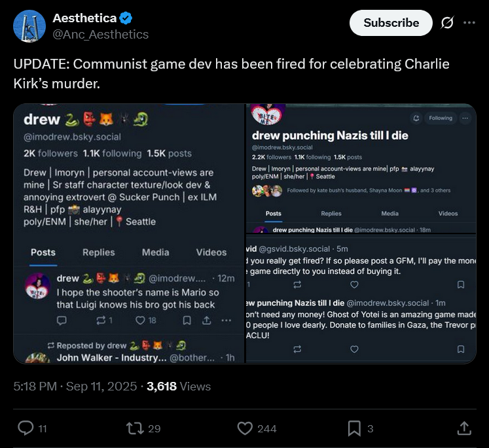Click the Aesthetica display name
489x448 pixels.
[x=84, y=18]
